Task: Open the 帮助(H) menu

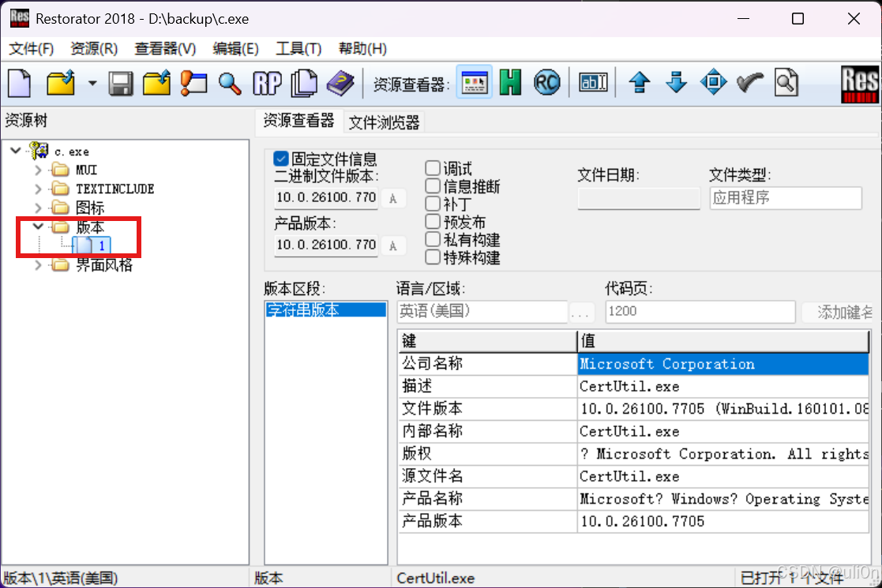Action: tap(362, 49)
